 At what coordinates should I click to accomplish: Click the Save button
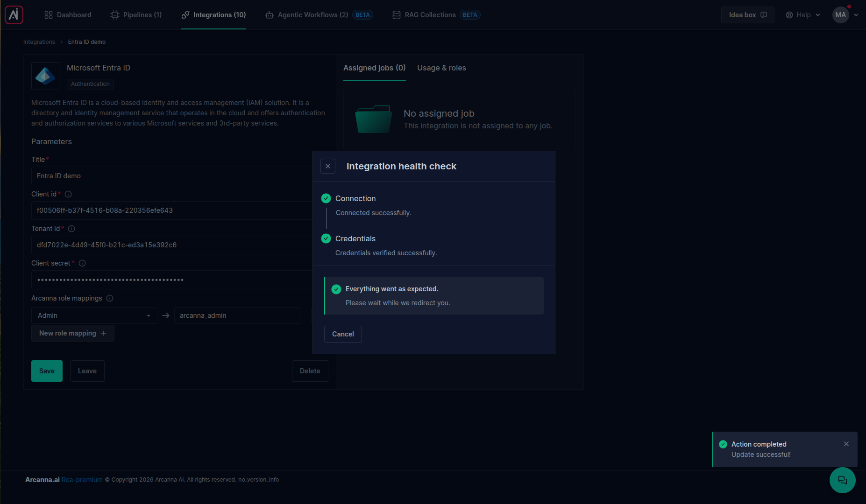click(47, 371)
